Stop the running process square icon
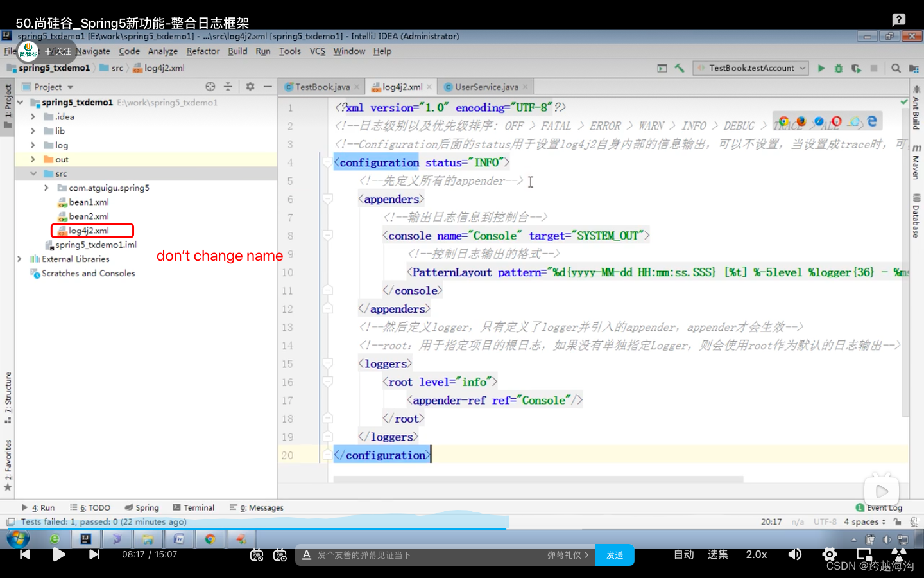This screenshot has width=924, height=578. click(x=874, y=68)
